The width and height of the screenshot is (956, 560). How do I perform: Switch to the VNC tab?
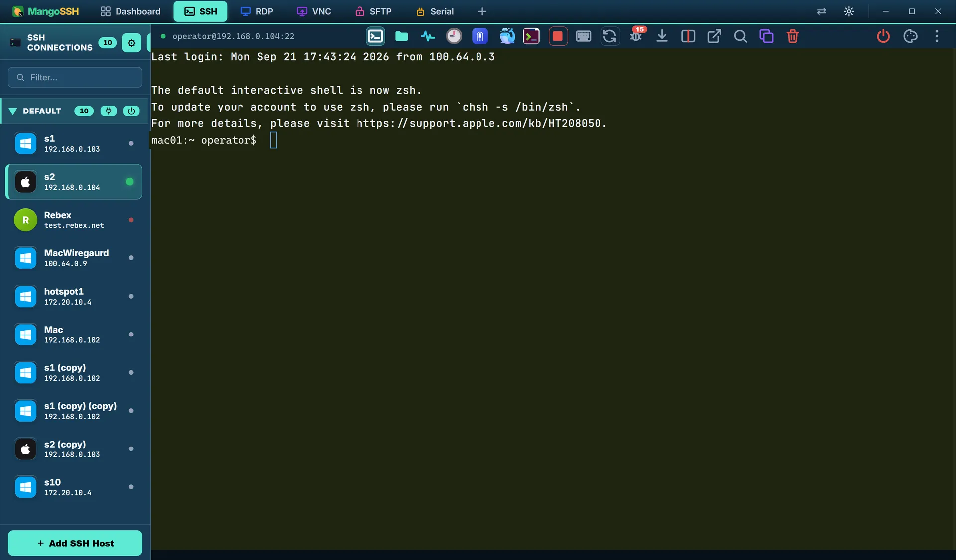[314, 11]
